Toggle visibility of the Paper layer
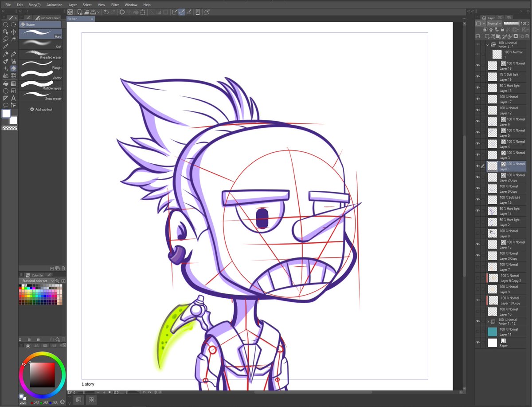 pyautogui.click(x=478, y=343)
